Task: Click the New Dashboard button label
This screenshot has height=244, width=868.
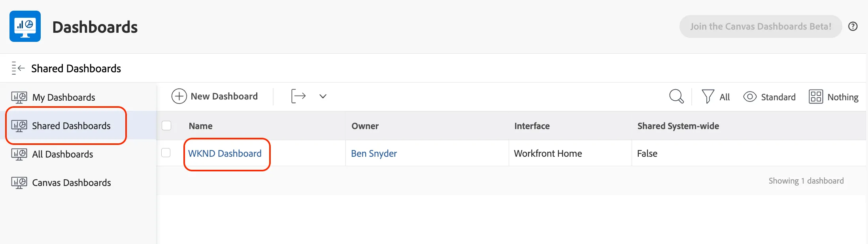Action: tap(224, 96)
